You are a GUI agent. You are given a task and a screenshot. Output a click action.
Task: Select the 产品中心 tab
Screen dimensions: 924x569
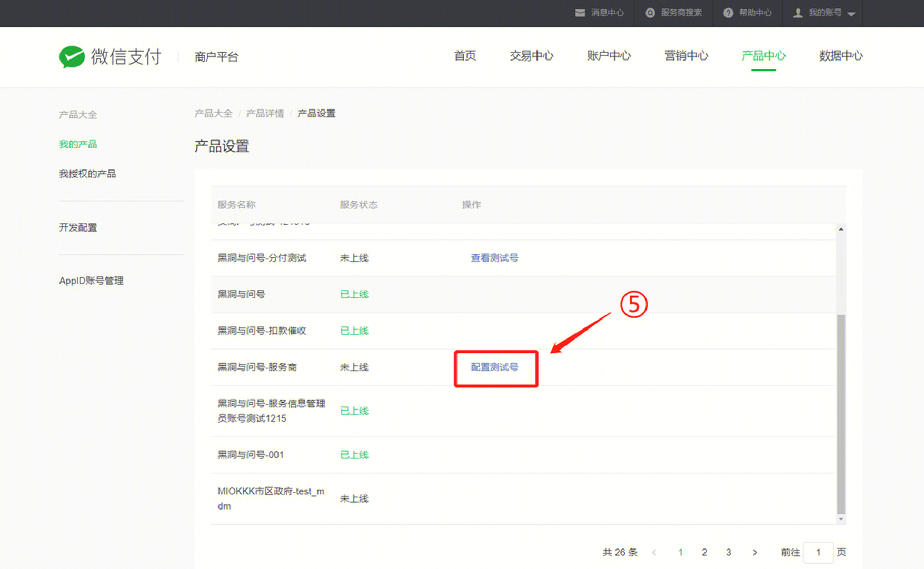tap(763, 56)
